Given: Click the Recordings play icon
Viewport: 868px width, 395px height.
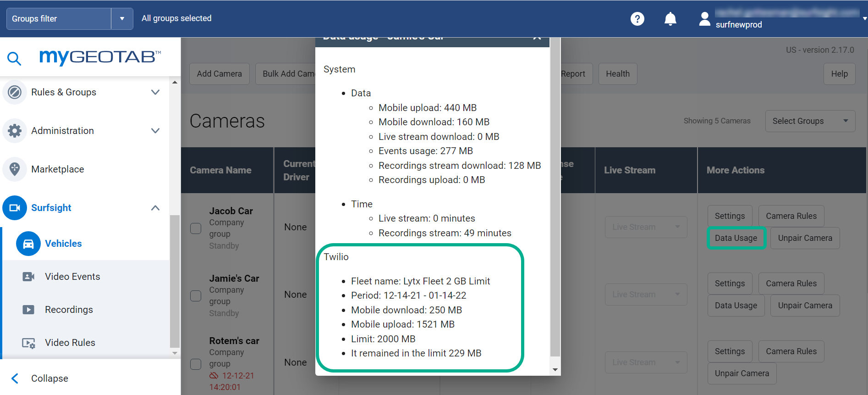Looking at the screenshot, I should pos(28,310).
